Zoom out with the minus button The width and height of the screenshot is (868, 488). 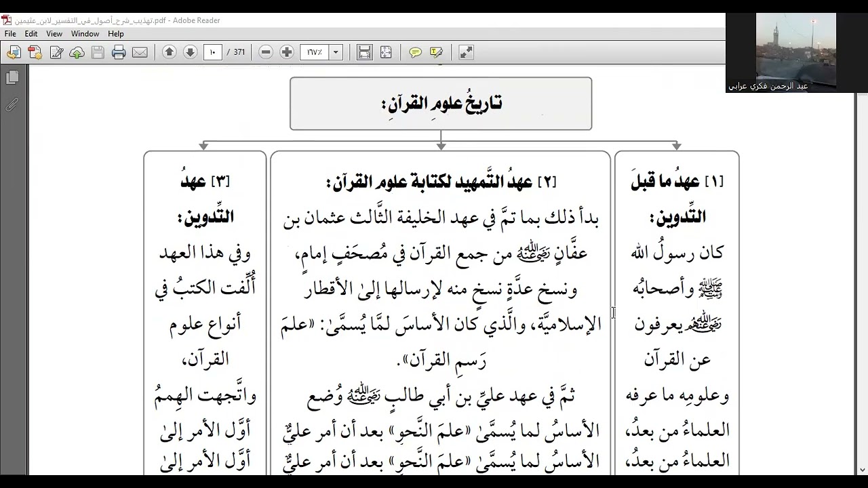tap(266, 52)
